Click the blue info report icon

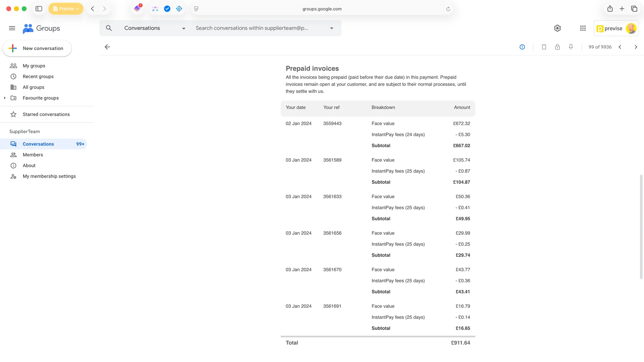tap(522, 47)
